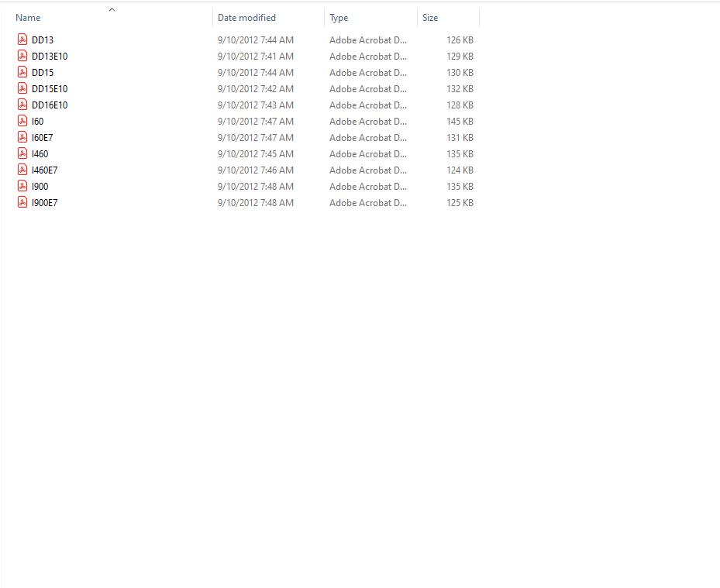Select the file name I900
Viewport: 720px width, 588px height.
(x=40, y=187)
